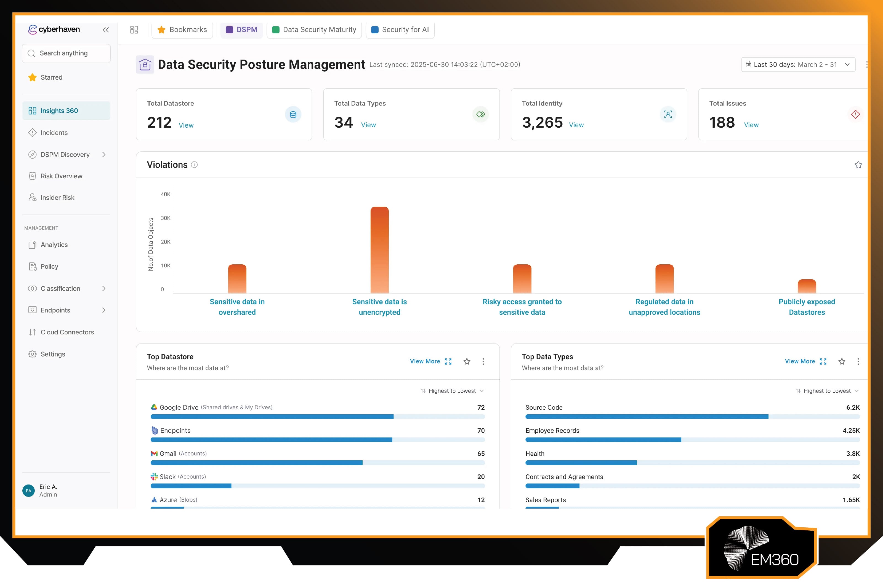Click the info icon next to Violations
The image size is (883, 588).
(x=194, y=165)
